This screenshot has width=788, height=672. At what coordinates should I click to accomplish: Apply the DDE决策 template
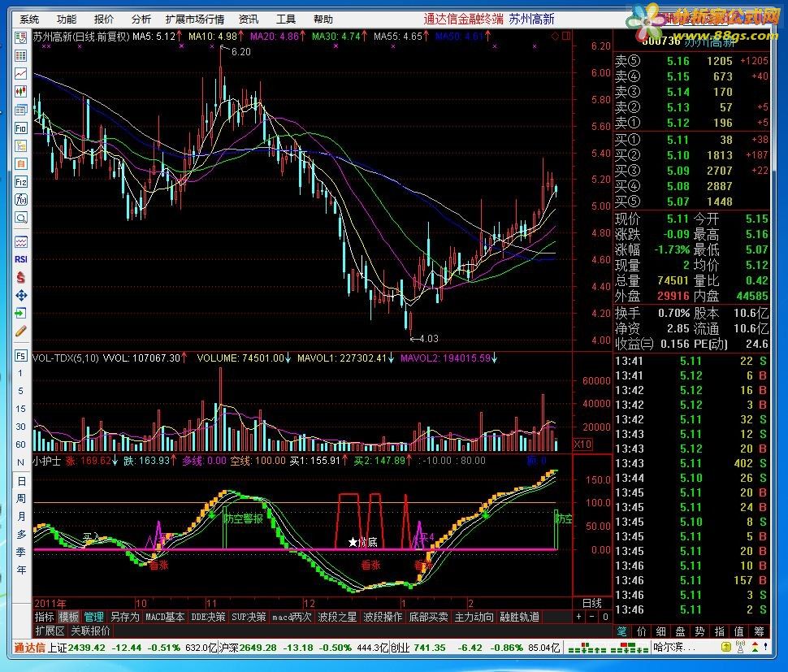point(208,617)
